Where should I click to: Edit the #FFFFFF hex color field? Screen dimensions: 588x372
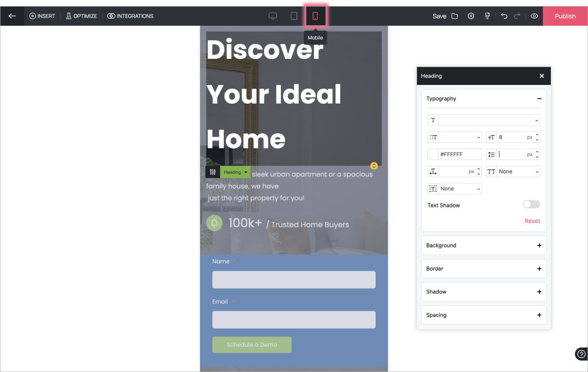(x=460, y=154)
